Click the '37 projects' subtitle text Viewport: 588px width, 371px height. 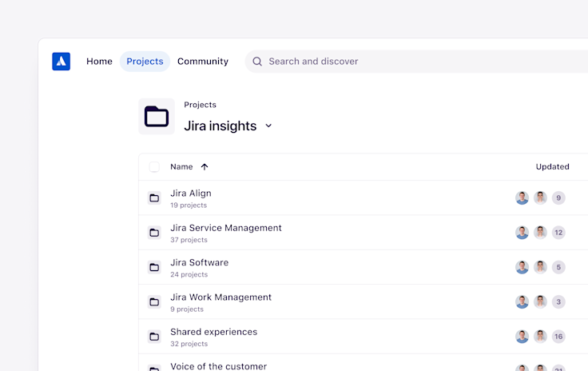(x=189, y=240)
